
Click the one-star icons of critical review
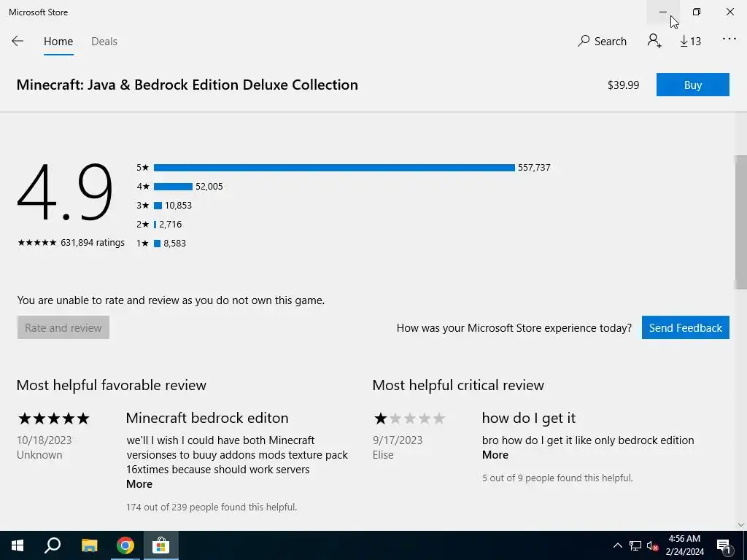click(409, 419)
